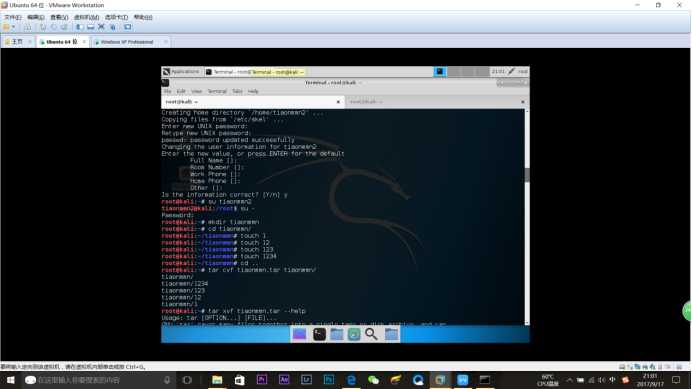Open terminal Tabs menu
Screen dimensions: 692x389
pos(237,91)
